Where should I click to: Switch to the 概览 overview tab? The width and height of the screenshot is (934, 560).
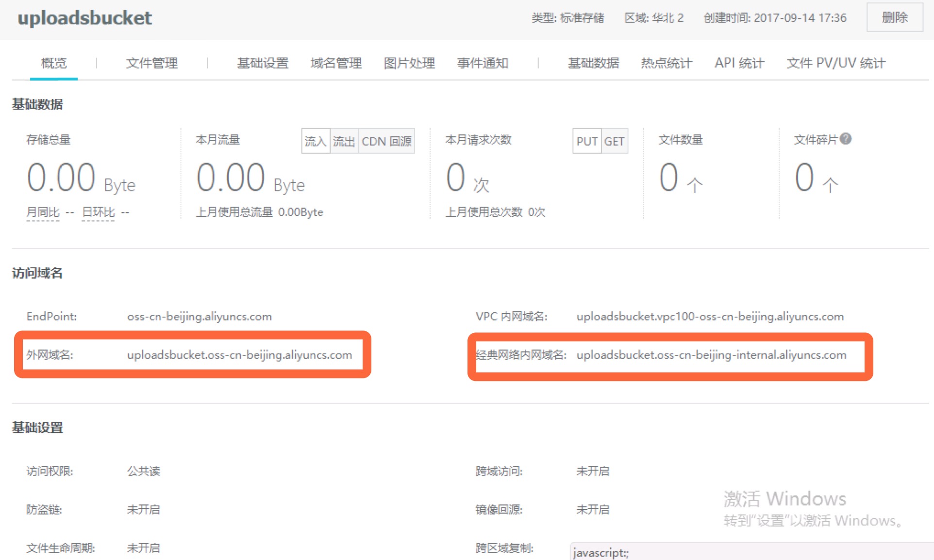tap(53, 63)
